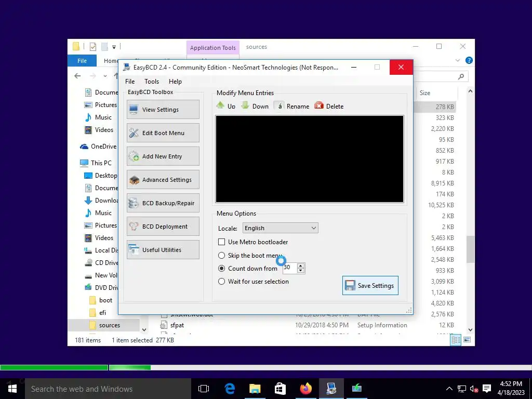The width and height of the screenshot is (532, 399).
Task: Go back with Explorer's back arrow
Action: coord(77,76)
